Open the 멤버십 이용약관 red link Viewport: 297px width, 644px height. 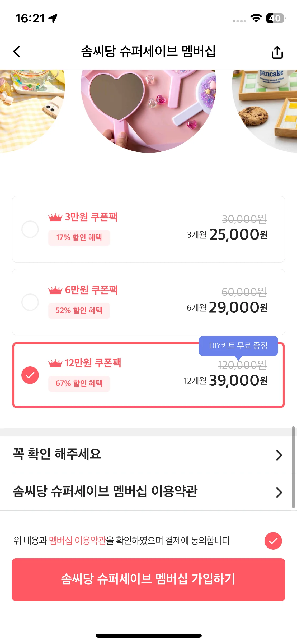78,541
